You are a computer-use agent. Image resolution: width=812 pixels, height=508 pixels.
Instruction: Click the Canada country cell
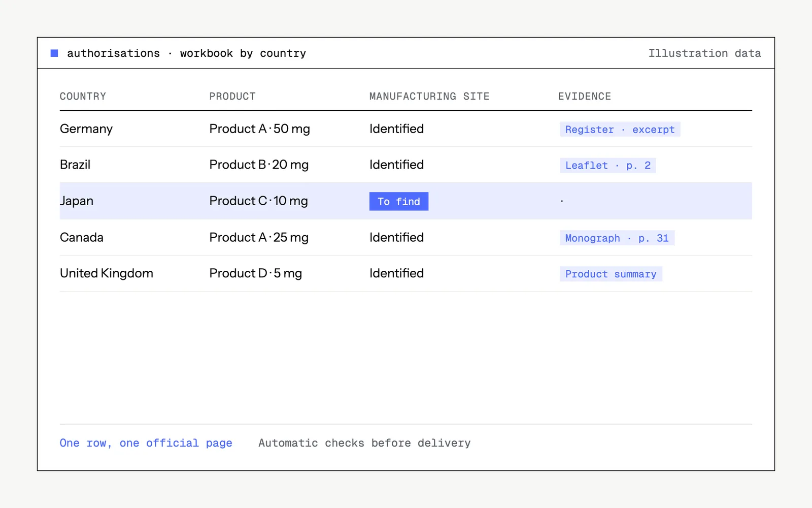click(x=82, y=237)
